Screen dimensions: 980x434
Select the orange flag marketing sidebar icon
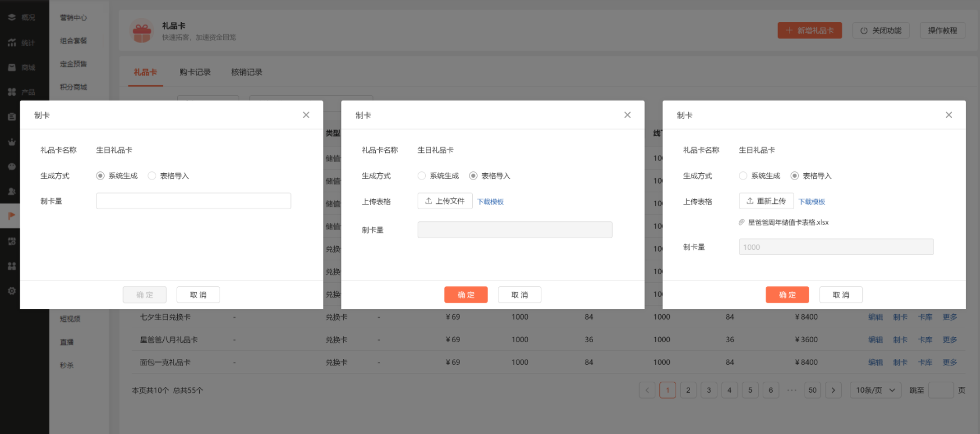(x=12, y=216)
